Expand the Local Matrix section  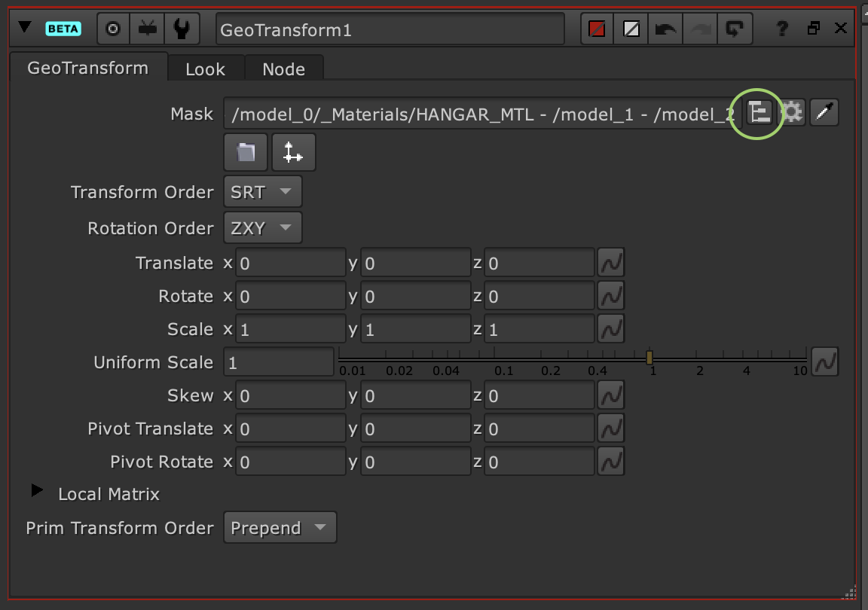click(36, 491)
